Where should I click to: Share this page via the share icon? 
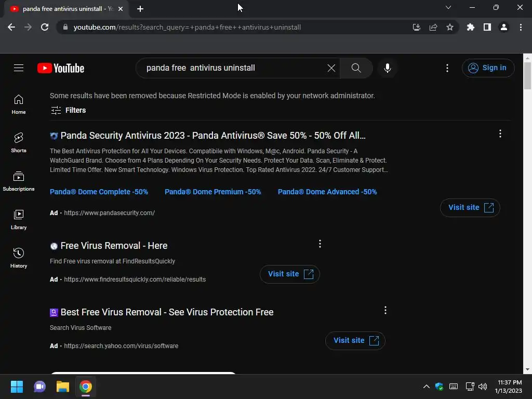point(433,27)
